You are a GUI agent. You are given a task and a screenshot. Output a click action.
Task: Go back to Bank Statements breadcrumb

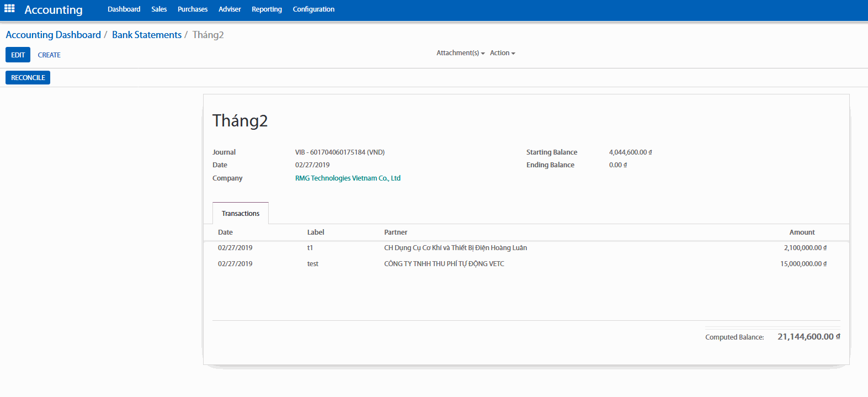tap(147, 35)
